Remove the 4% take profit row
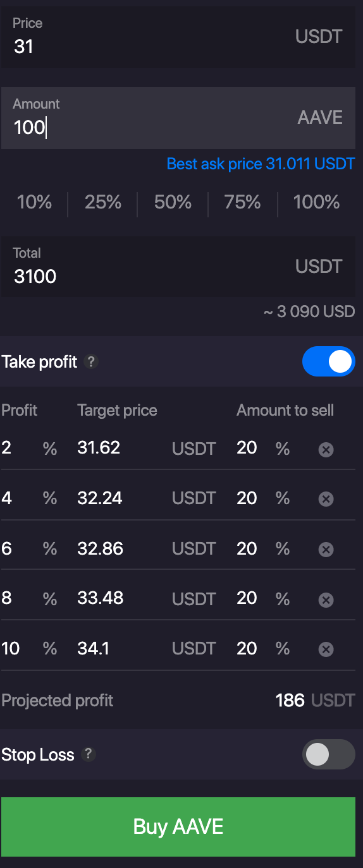The height and width of the screenshot is (868, 363). pyautogui.click(x=326, y=500)
